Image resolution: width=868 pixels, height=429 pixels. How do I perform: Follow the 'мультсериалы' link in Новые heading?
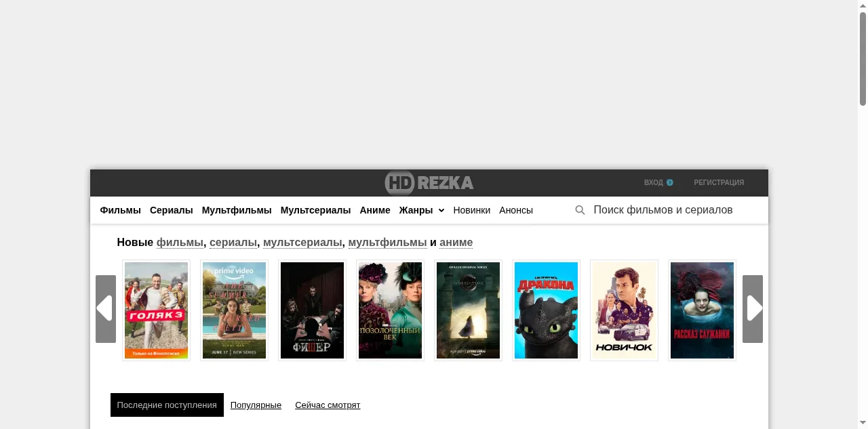click(x=302, y=243)
